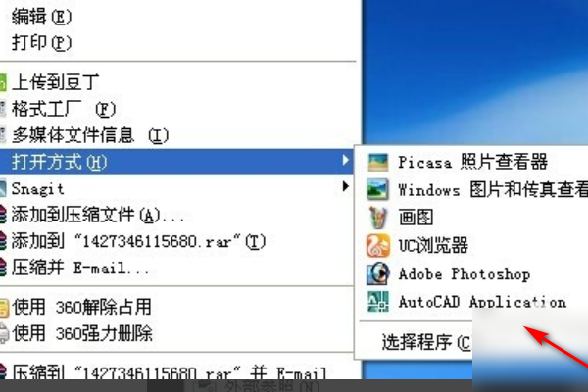
Task: Choose 使用 360强力删除 entry
Action: click(82, 333)
